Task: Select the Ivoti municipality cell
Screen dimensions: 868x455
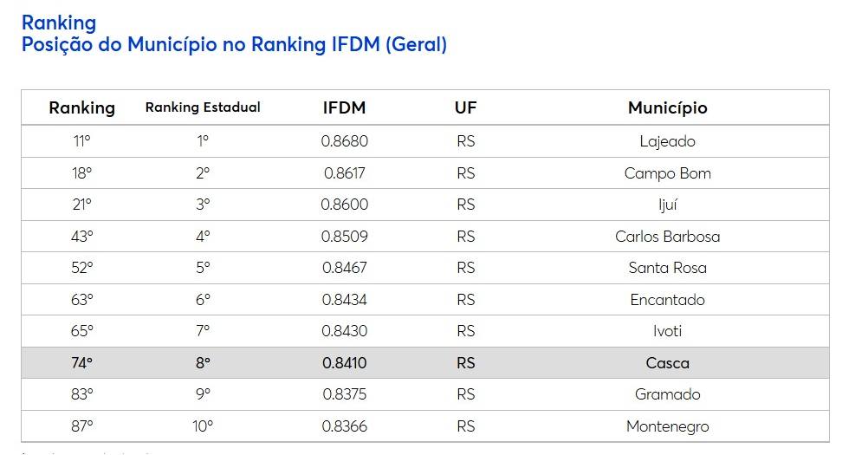Action: click(x=668, y=332)
